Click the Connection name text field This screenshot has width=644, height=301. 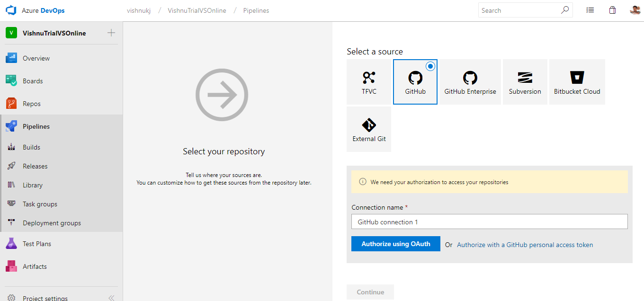point(490,221)
